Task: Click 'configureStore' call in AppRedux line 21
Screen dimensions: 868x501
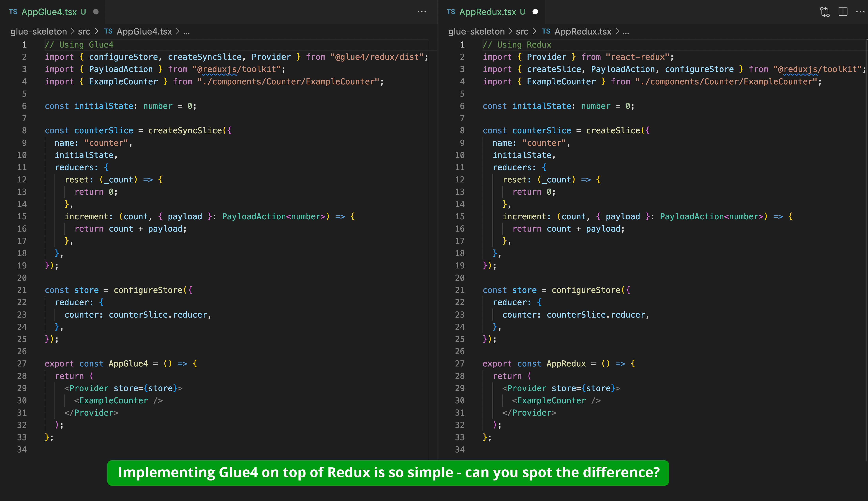Action: pos(586,290)
